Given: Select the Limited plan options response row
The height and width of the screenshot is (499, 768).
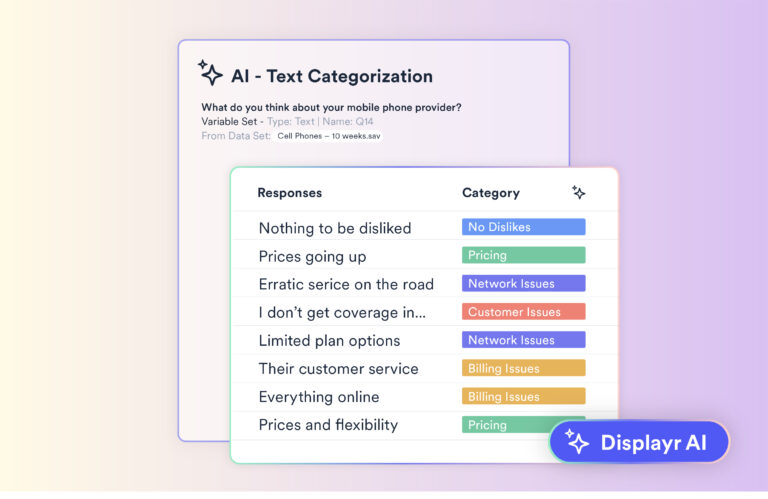Looking at the screenshot, I should click(329, 340).
